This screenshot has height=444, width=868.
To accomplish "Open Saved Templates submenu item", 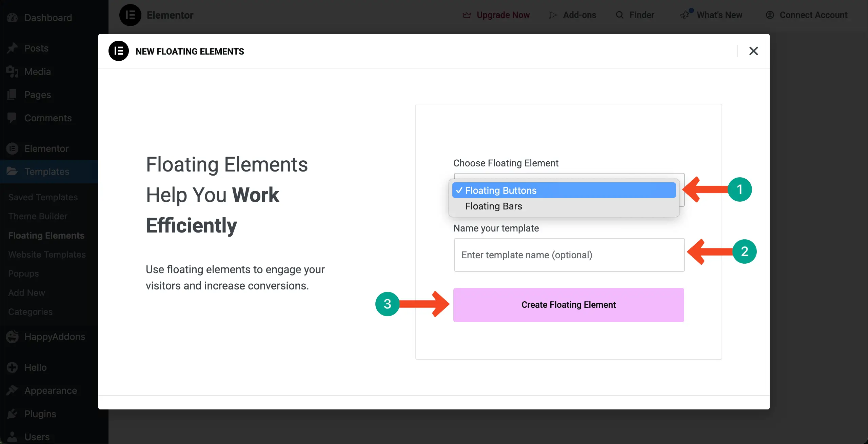I will point(43,197).
